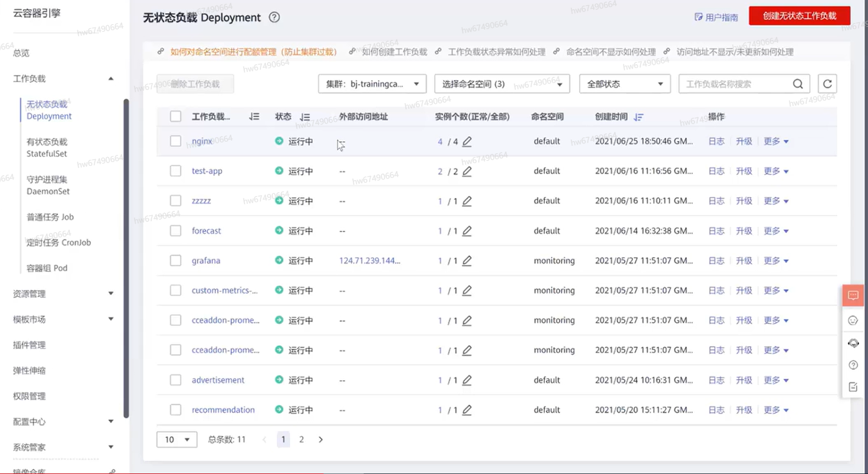Expand the namespace selector dropdown
Viewport: 868px width, 474px height.
click(502, 84)
